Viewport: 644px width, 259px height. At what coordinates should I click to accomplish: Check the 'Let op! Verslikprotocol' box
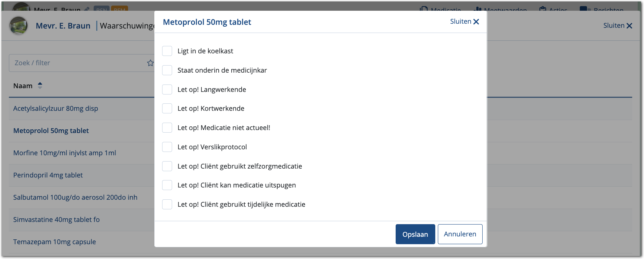point(167,147)
